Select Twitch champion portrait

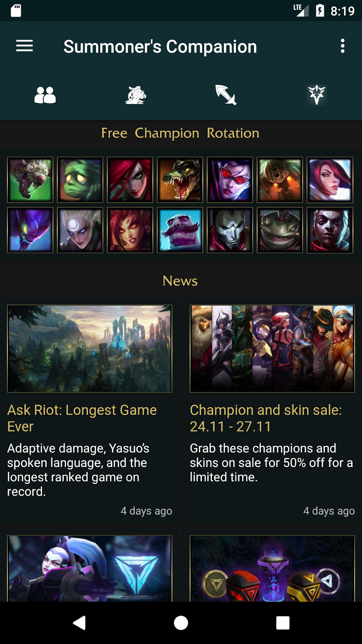click(x=30, y=180)
